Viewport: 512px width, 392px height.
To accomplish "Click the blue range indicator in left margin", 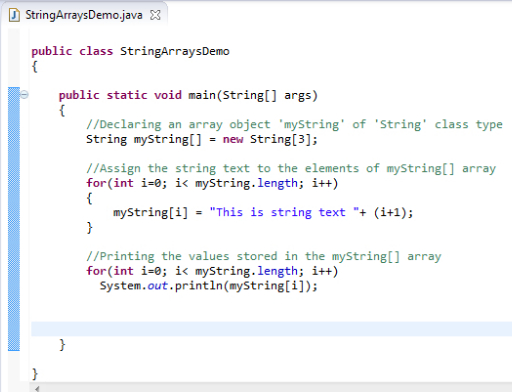I will coord(14,219).
